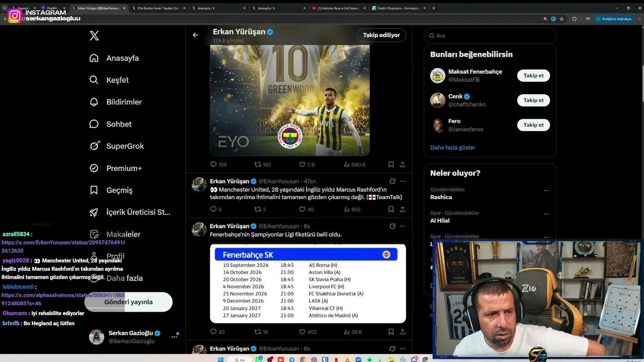
Task: Click the Ara search field on X
Action: pyautogui.click(x=490, y=36)
